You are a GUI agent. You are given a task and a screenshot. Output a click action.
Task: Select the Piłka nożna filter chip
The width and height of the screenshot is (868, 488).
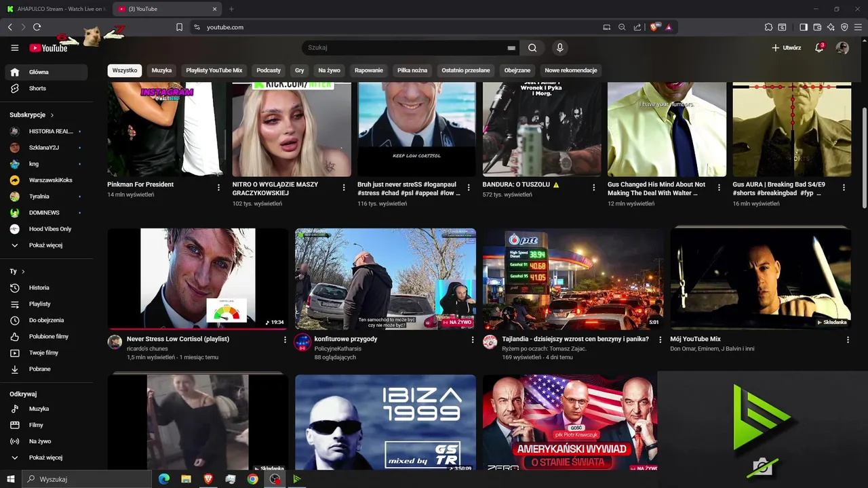coord(412,70)
